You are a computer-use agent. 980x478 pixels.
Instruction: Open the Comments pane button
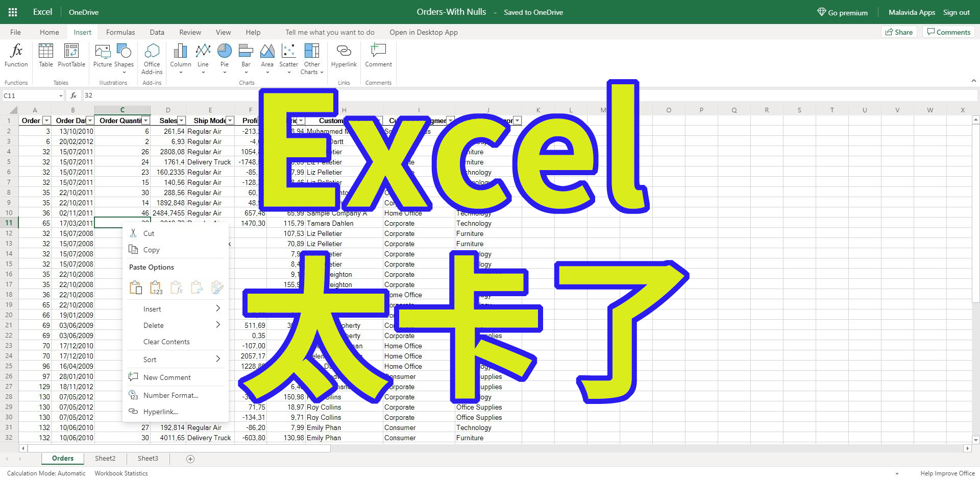[948, 32]
